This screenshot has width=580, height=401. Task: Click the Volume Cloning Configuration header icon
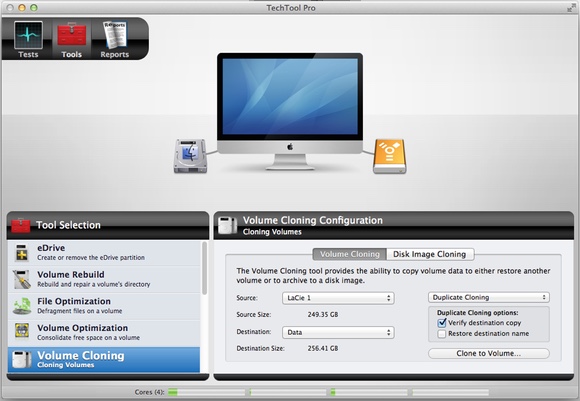(x=227, y=225)
